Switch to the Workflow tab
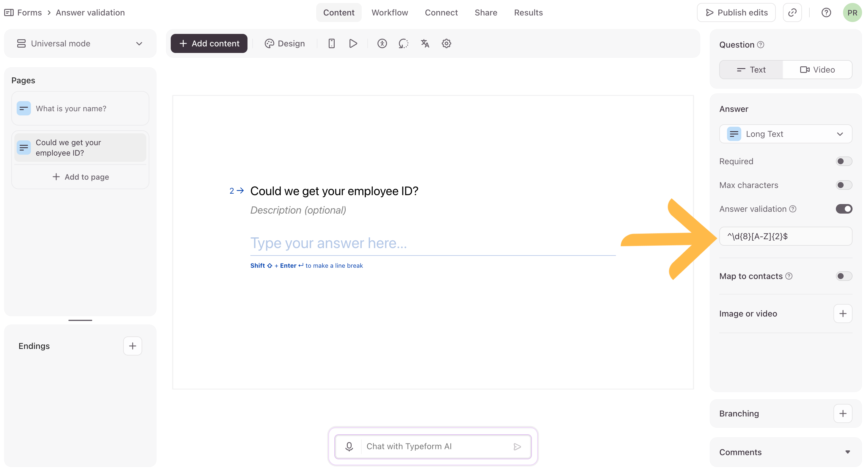This screenshot has width=868, height=470. tap(389, 13)
